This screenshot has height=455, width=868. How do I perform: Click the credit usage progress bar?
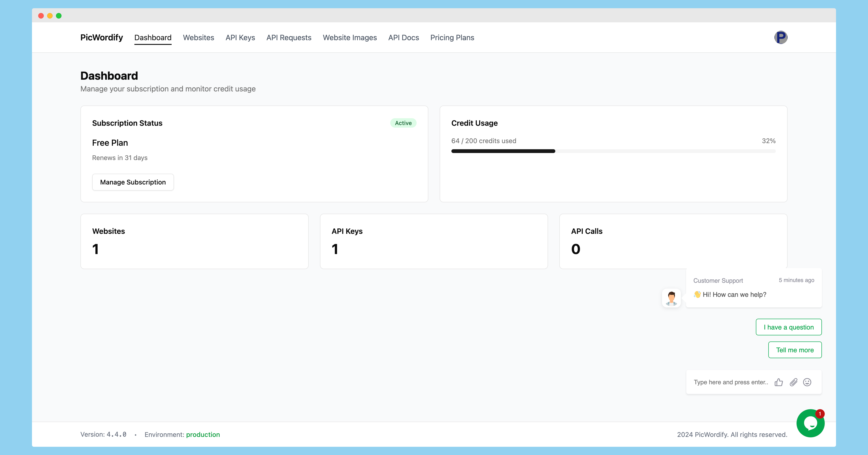pos(613,151)
